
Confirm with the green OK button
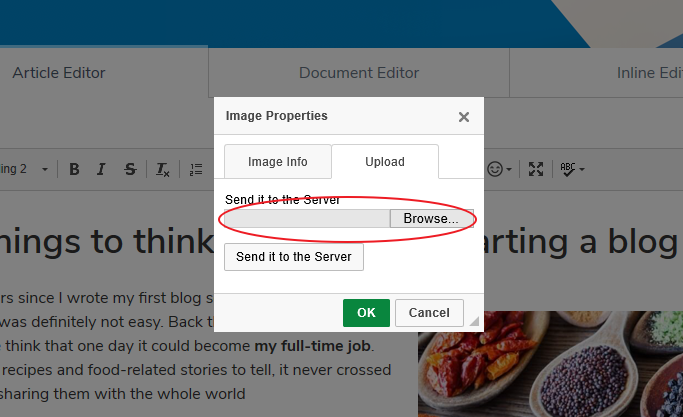pyautogui.click(x=366, y=313)
